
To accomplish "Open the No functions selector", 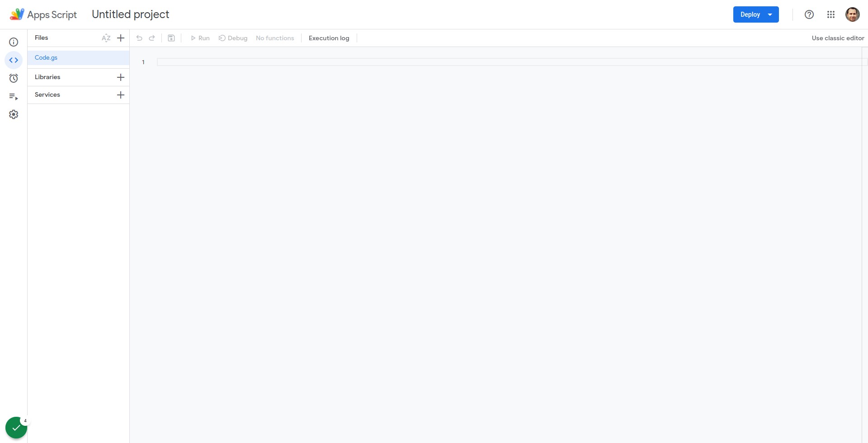I will point(275,38).
